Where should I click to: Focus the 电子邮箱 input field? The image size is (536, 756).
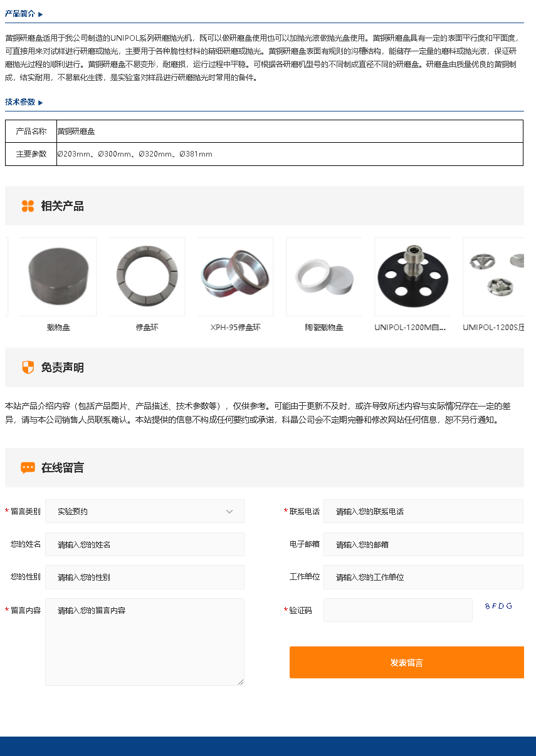pos(423,544)
